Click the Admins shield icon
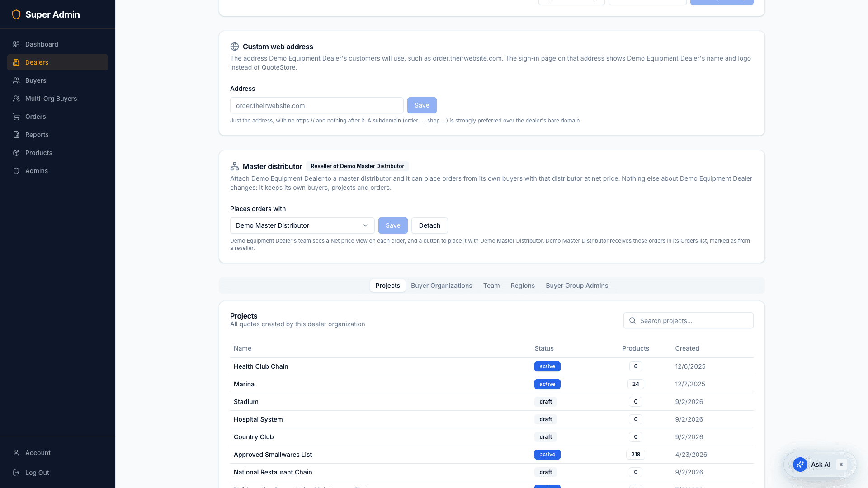 (16, 171)
